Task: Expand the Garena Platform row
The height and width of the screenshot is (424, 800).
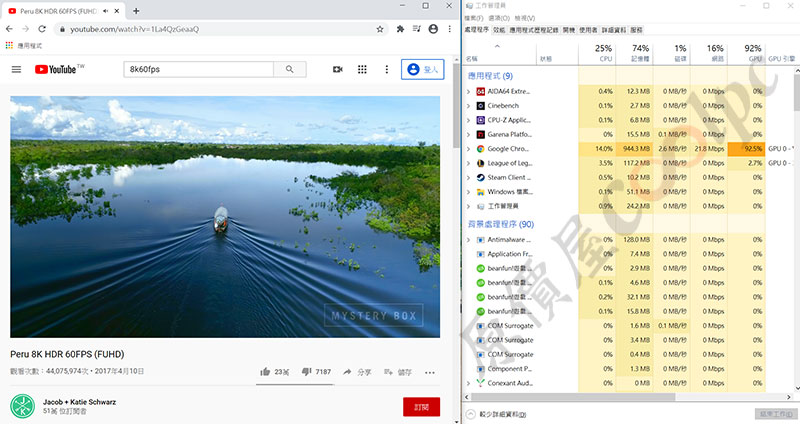Action: (x=468, y=135)
